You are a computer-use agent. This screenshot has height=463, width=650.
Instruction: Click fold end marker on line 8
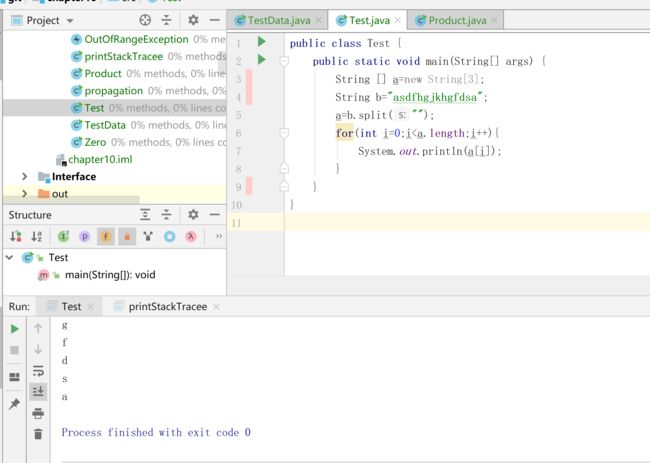click(284, 168)
